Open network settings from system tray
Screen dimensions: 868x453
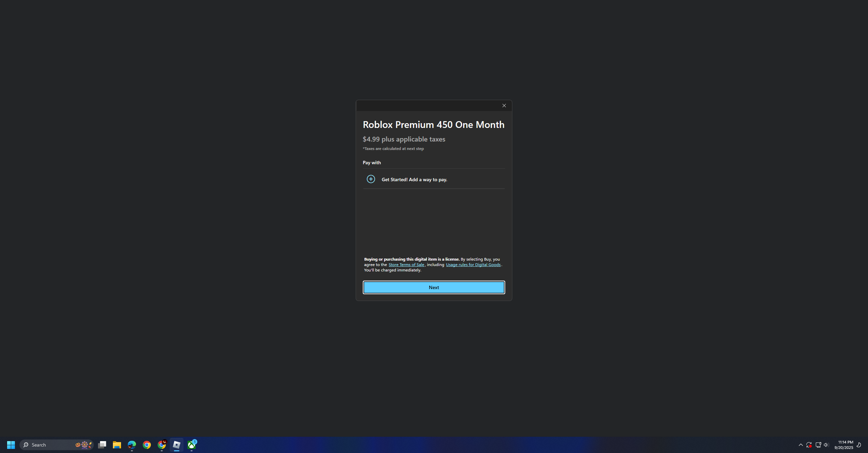click(818, 445)
